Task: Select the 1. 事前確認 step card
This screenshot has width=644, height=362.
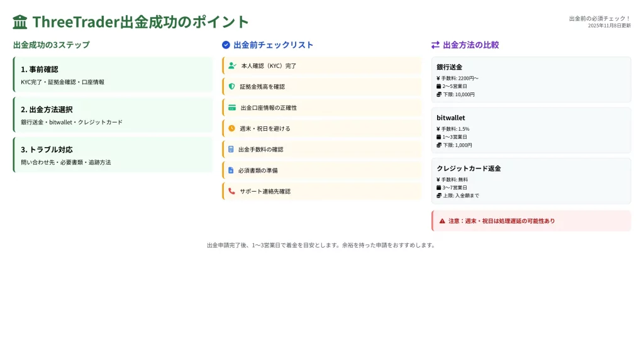Action: [x=113, y=75]
